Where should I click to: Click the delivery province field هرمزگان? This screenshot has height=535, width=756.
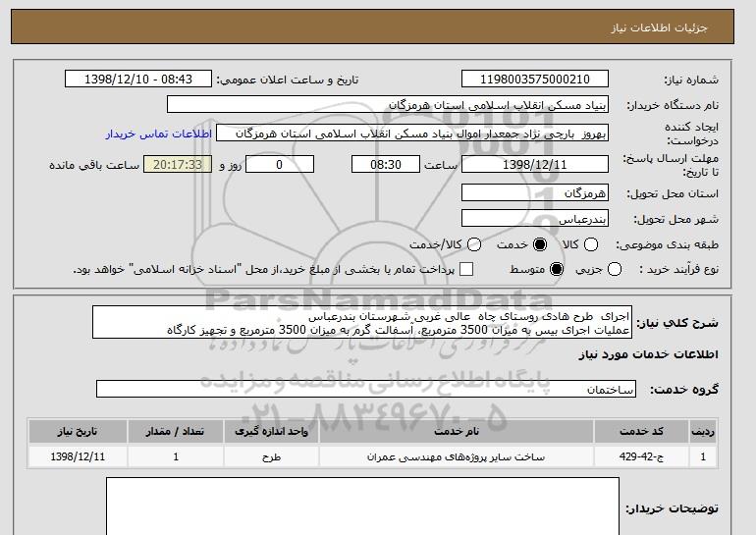click(535, 192)
